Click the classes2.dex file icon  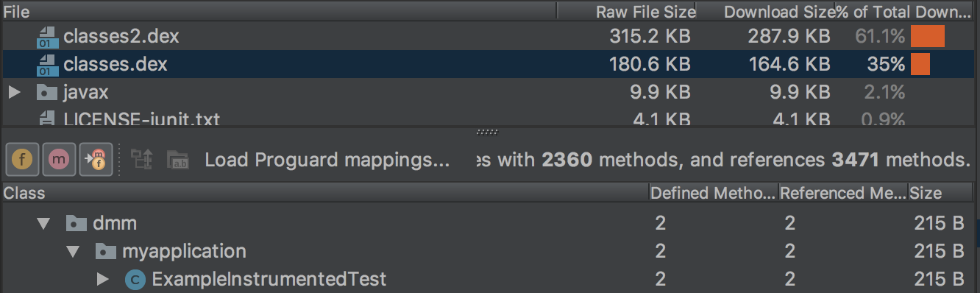(48, 37)
